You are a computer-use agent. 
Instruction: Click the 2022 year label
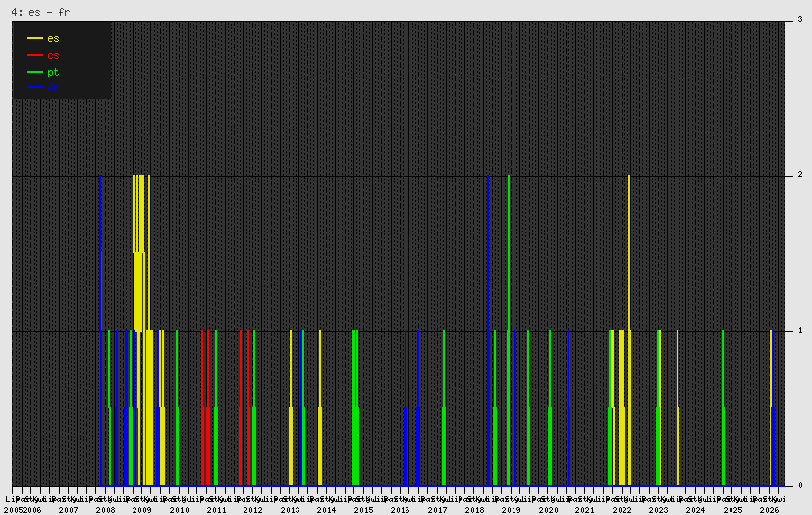tap(622, 510)
